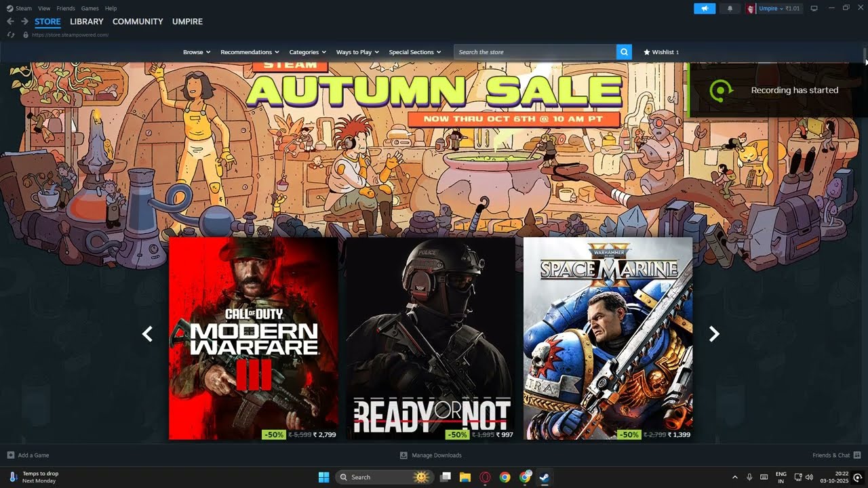Click the Windows taskbar Search box
This screenshot has width=868, height=488.
[385, 477]
